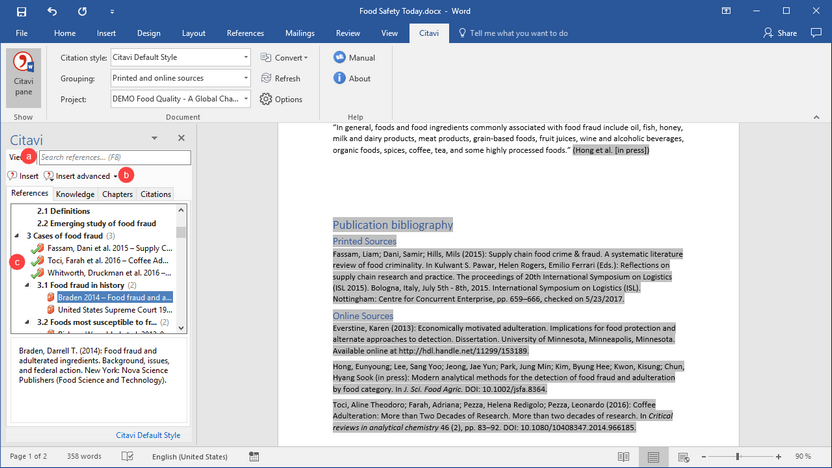This screenshot has width=832, height=468.
Task: Close the Citavi pane
Action: point(181,138)
